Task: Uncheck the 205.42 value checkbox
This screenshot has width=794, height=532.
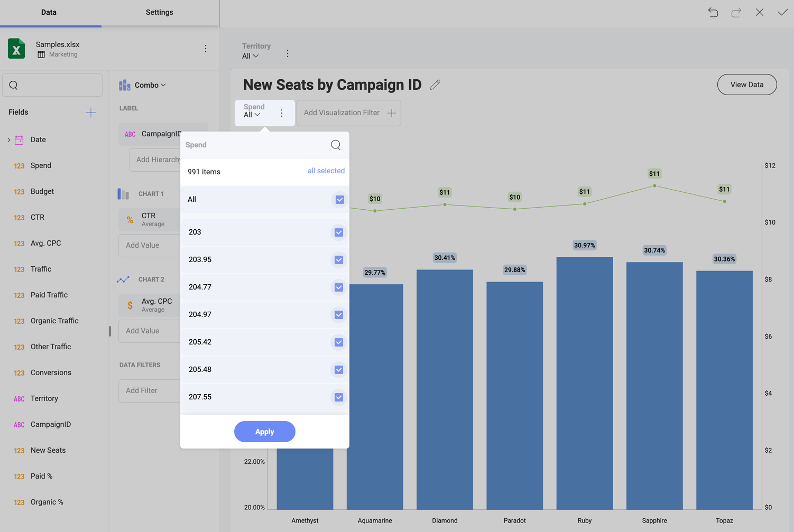Action: click(x=339, y=342)
